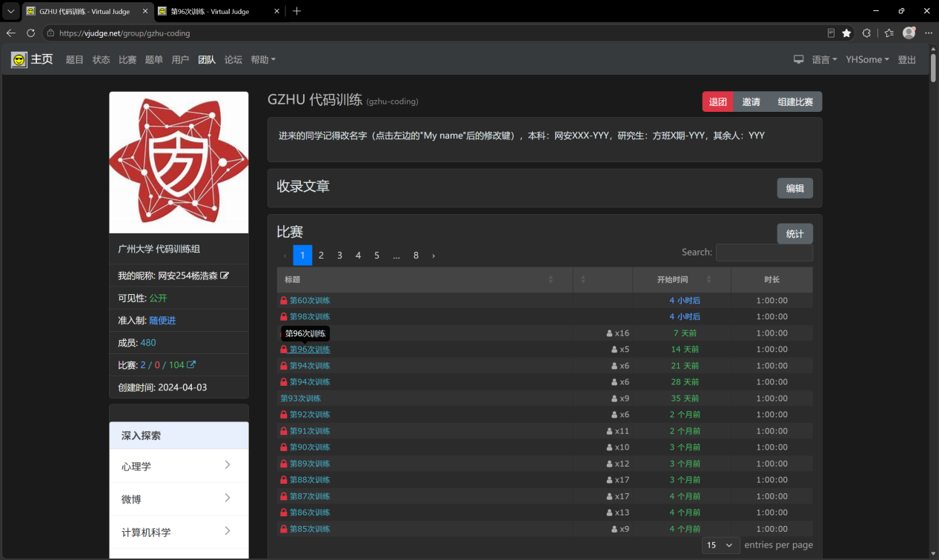The image size is (939, 560).
Task: Open the YHSome user dropdown
Action: tap(868, 59)
